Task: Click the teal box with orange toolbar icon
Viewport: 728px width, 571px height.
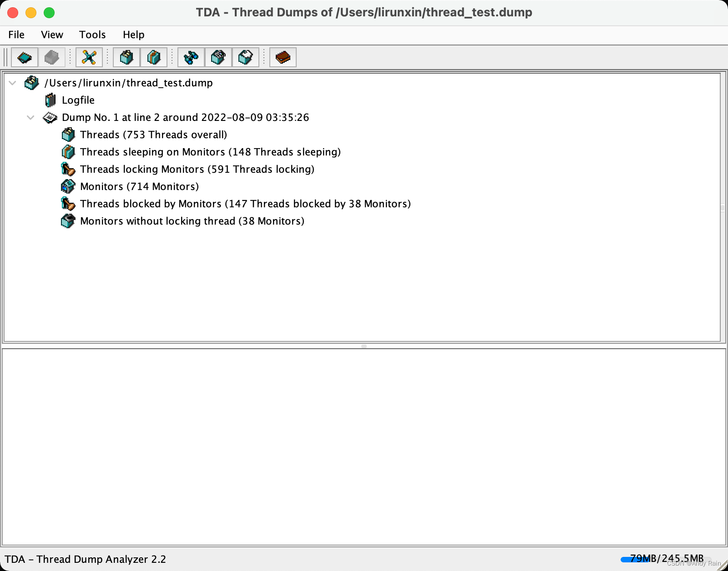Action: pyautogui.click(x=154, y=57)
